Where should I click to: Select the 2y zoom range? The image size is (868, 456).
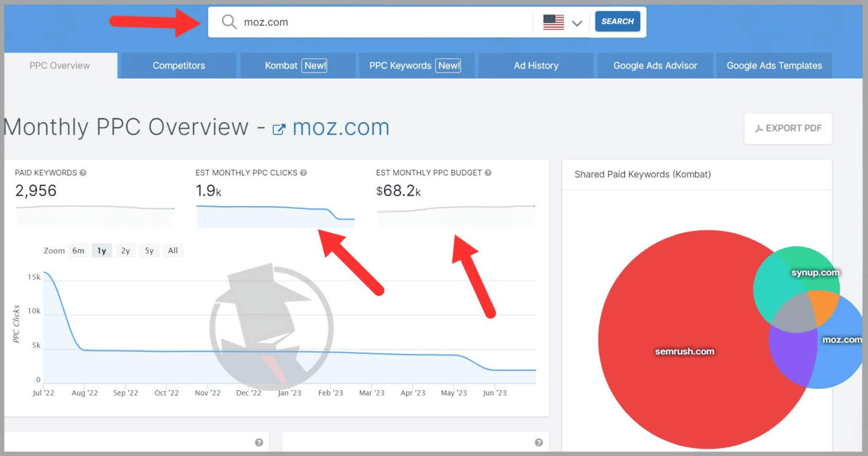(x=125, y=250)
